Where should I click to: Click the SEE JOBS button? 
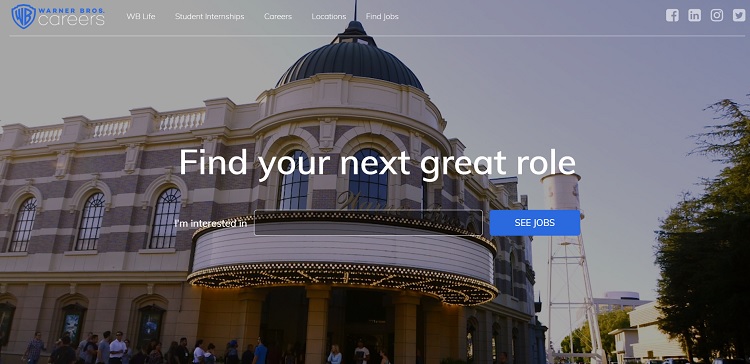pos(535,223)
